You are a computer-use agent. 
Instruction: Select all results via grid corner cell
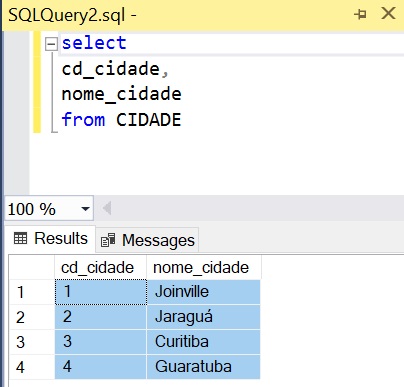point(32,267)
